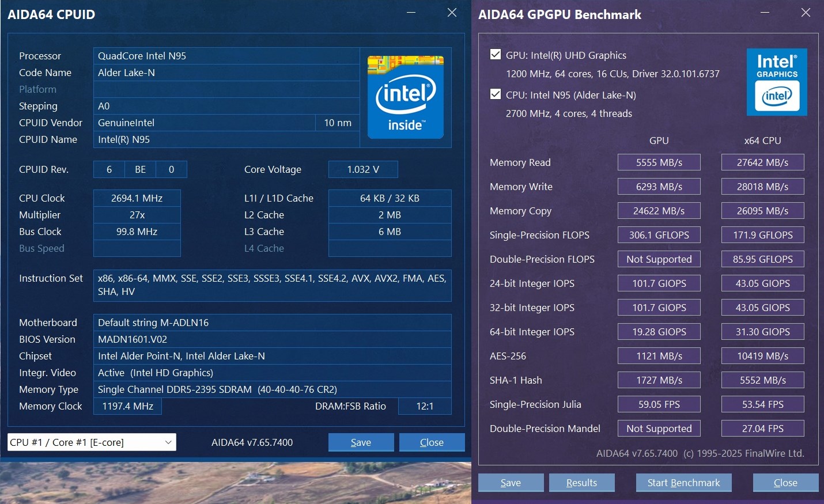This screenshot has width=824, height=504.
Task: Close the AIDA64 CPUID window with X
Action: pos(452,13)
